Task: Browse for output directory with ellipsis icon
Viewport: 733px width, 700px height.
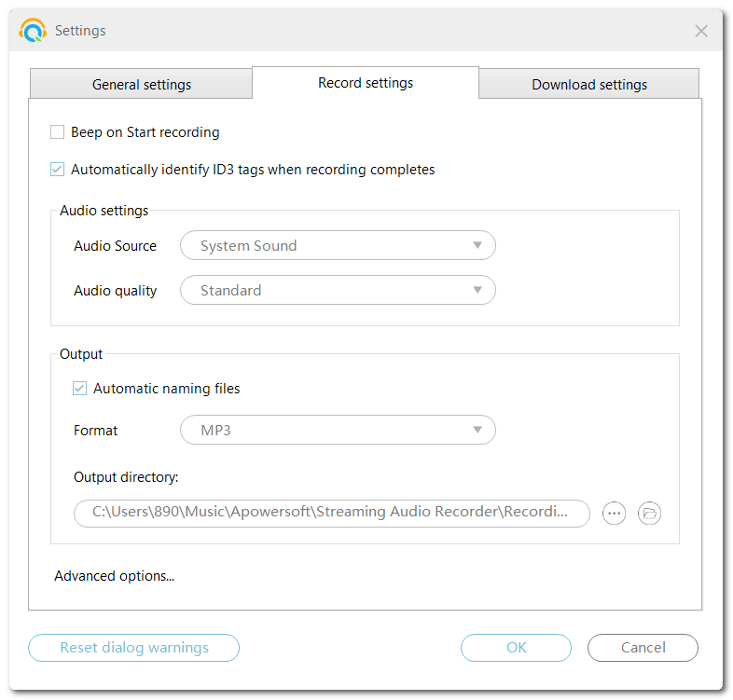Action: click(x=614, y=513)
